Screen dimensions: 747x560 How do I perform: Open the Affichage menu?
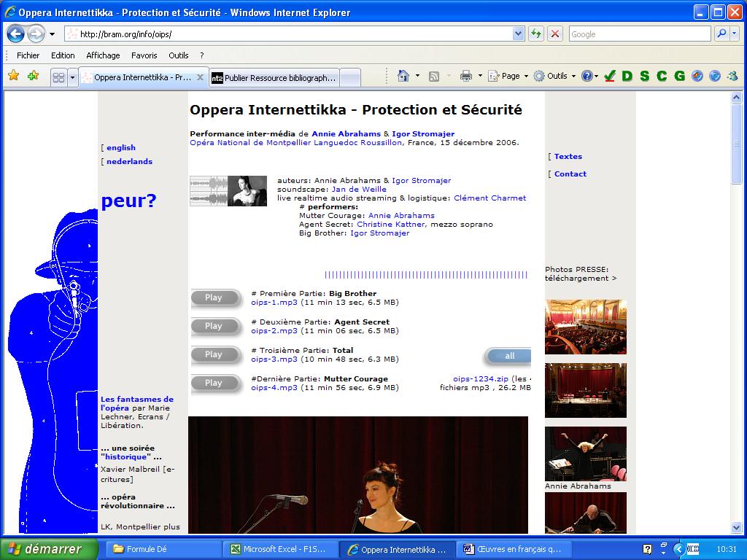tap(103, 55)
